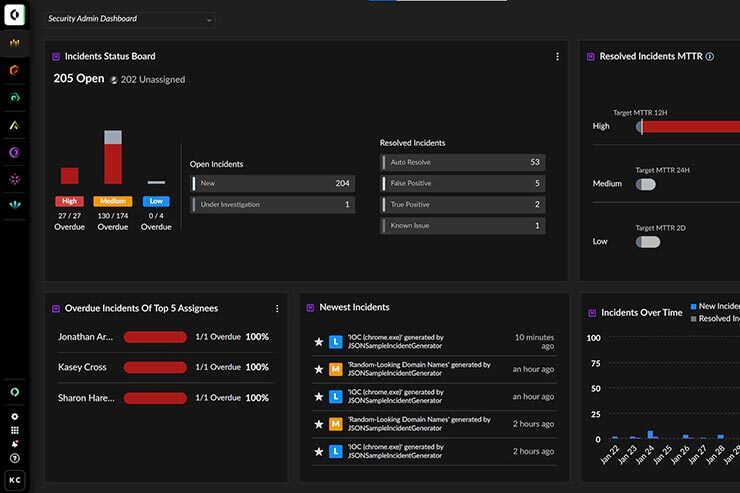Open the purple circle icon in left sidebar
This screenshot has width=740, height=493.
click(14, 152)
